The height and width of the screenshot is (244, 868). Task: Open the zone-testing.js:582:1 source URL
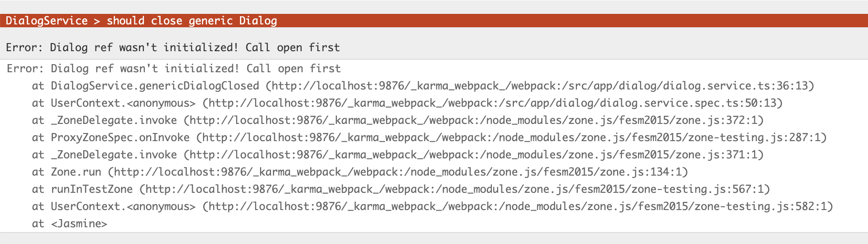[x=518, y=206]
